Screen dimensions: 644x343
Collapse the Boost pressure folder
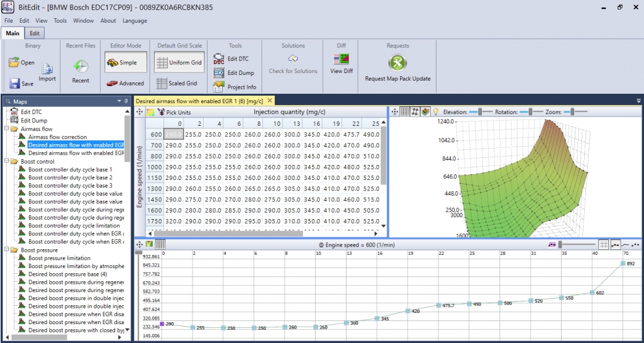[7, 250]
